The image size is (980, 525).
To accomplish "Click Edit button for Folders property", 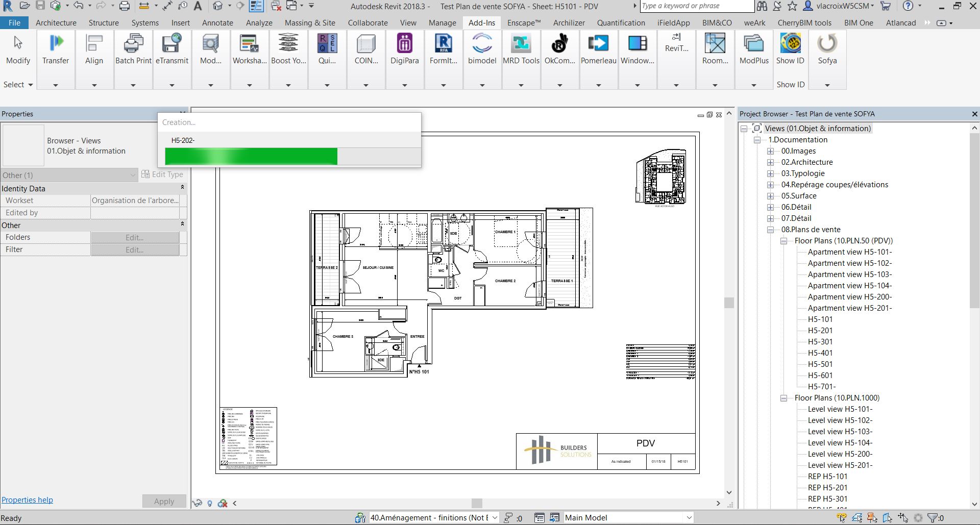I will click(135, 238).
